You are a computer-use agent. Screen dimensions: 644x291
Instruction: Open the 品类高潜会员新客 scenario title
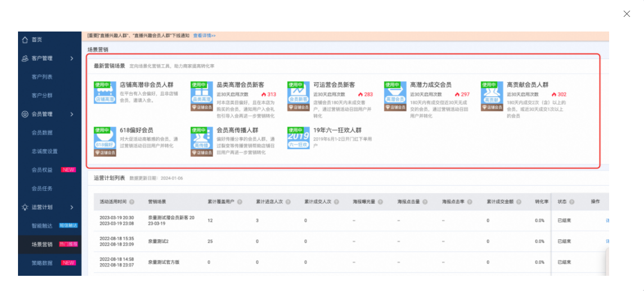coord(240,85)
